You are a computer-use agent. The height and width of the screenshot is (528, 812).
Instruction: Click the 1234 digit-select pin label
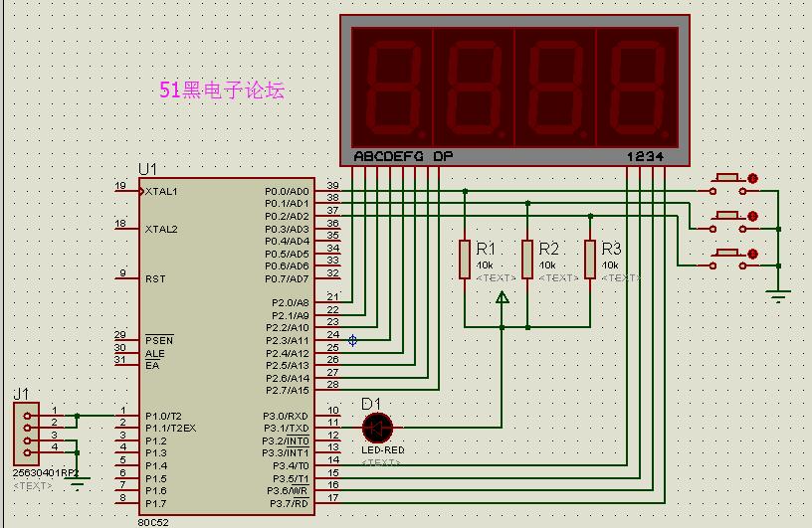pyautogui.click(x=645, y=156)
